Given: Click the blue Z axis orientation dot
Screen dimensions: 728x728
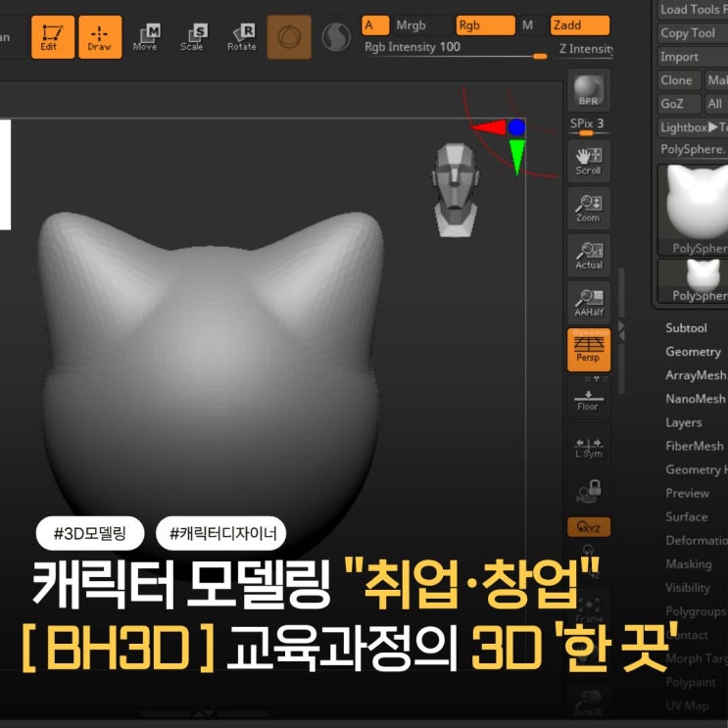Looking at the screenshot, I should pos(516,127).
